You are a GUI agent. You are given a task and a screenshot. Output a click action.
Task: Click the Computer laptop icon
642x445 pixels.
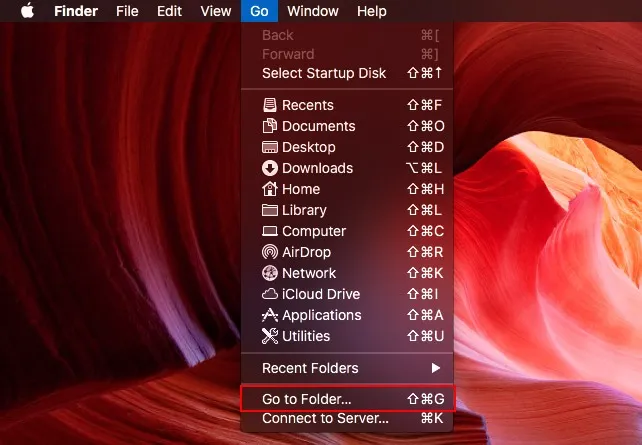pyautogui.click(x=269, y=231)
